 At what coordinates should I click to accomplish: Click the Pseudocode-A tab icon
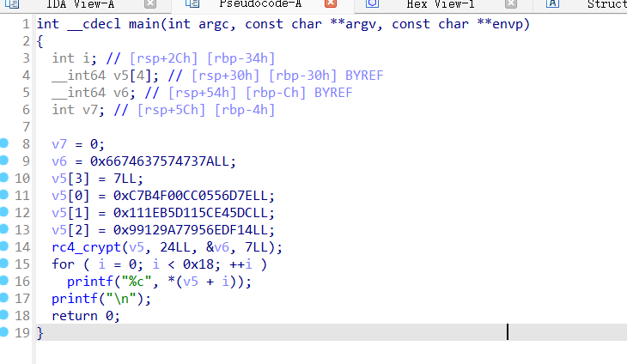tap(192, 3)
